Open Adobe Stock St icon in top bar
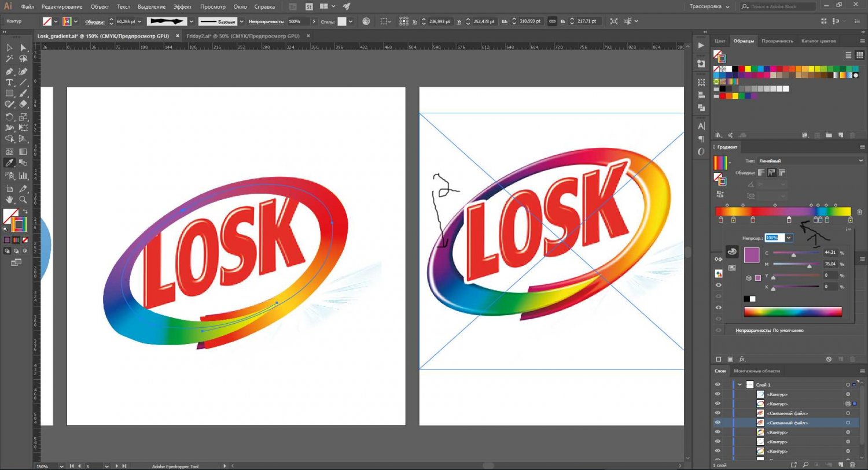 309,6
